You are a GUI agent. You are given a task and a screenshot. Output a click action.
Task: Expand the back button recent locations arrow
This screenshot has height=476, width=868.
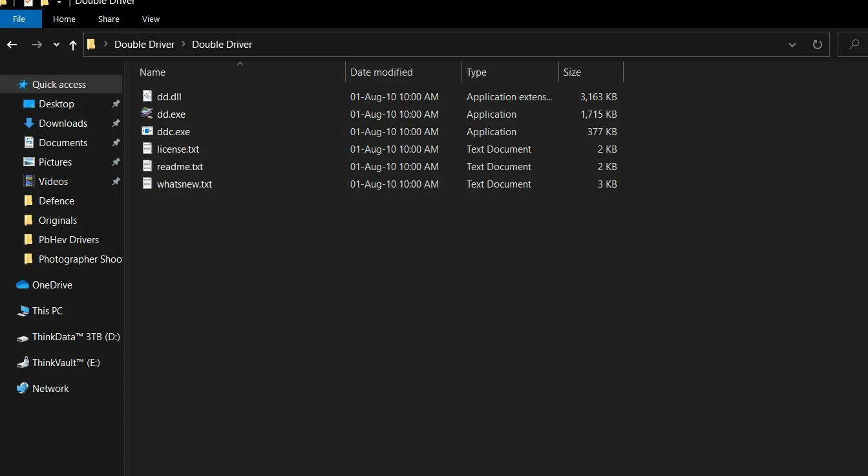(56, 44)
